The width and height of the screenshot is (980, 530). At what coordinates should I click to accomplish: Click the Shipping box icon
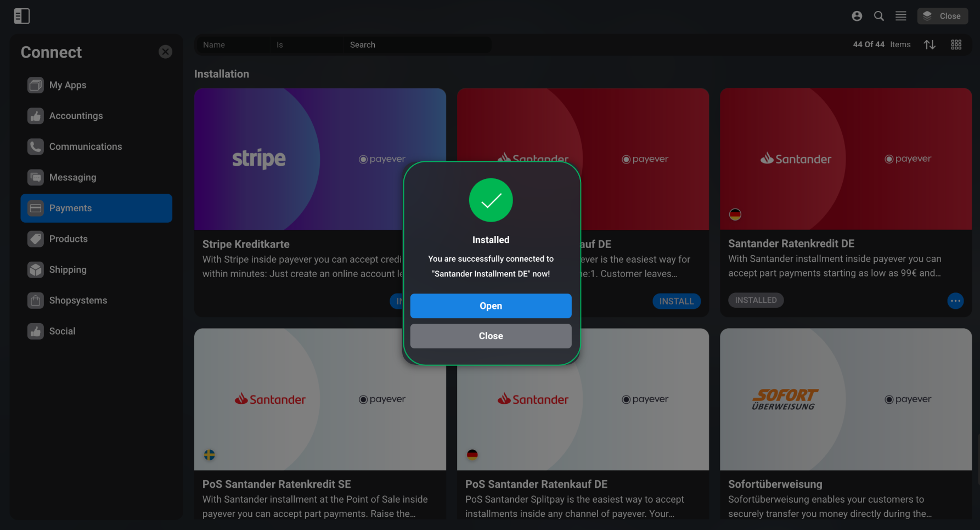(x=36, y=269)
